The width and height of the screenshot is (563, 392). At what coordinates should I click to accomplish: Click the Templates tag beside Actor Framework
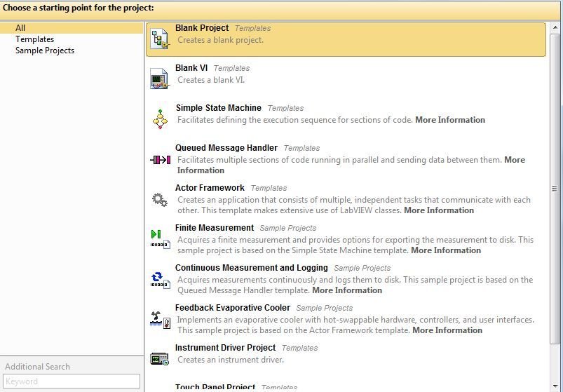269,188
